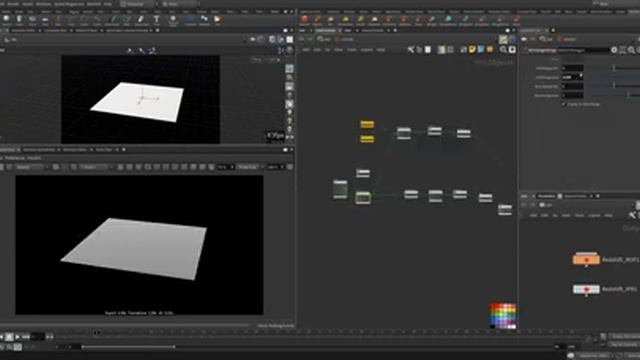The image size is (640, 360).
Task: Open the Redshift menu in menu bar
Action: click(x=93, y=4)
